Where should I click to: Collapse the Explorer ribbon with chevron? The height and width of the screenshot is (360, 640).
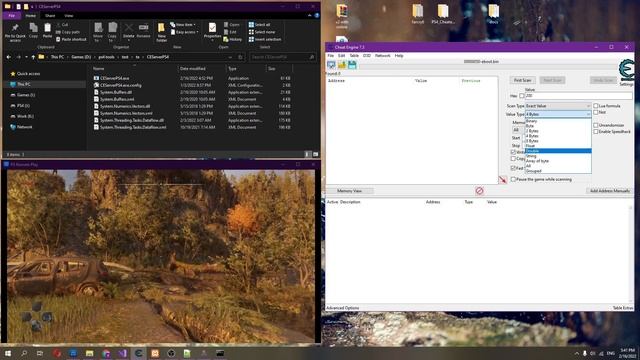tap(309, 16)
